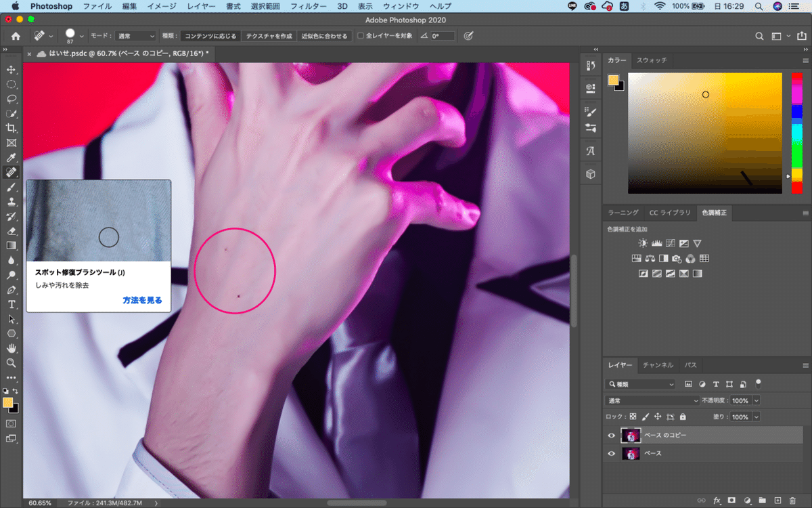Hide the ベース のコピー layer
Image resolution: width=812 pixels, height=508 pixels.
[x=612, y=436]
